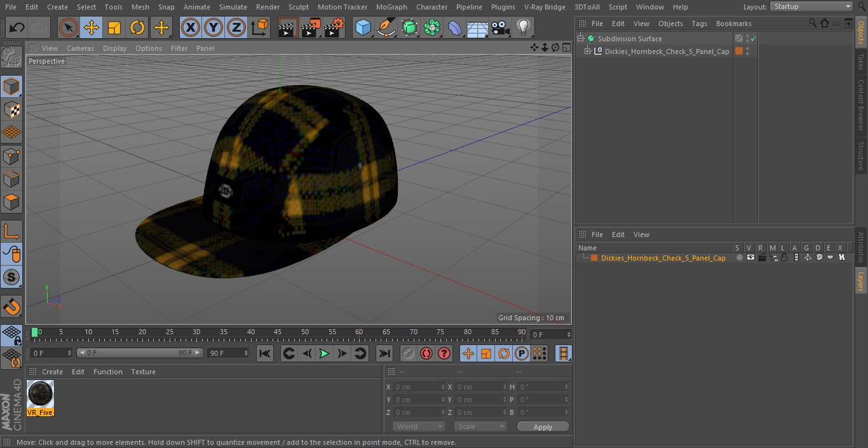Toggle Y axis lock

214,28
